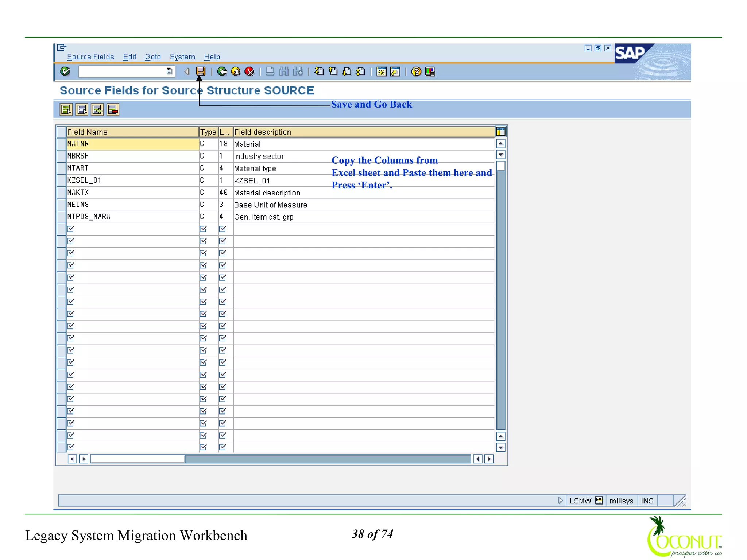Screen dimensions: 747x560
Task: Click the horizontal scroll right arrow at far right
Action: point(489,459)
